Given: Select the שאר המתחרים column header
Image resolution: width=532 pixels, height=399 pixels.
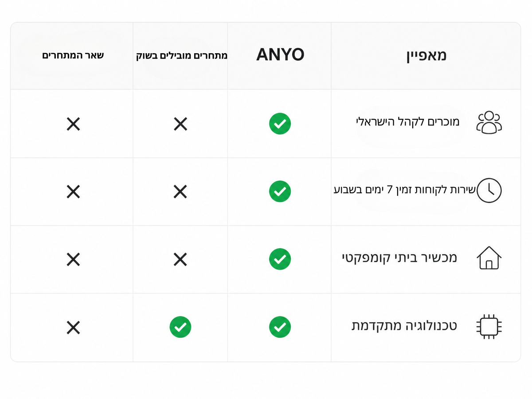Looking at the screenshot, I should 73,55.
